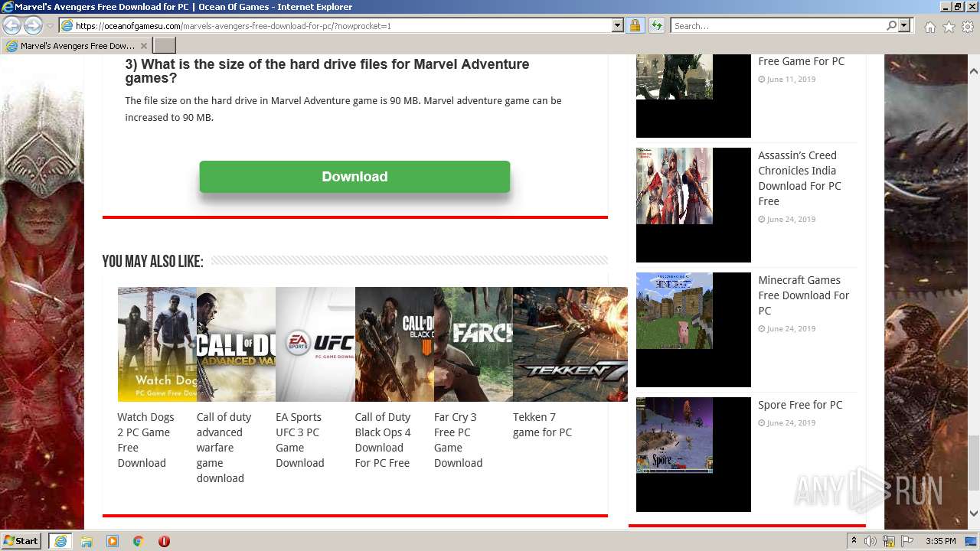Expand the search provider dropdown arrow

pyautogui.click(x=904, y=25)
